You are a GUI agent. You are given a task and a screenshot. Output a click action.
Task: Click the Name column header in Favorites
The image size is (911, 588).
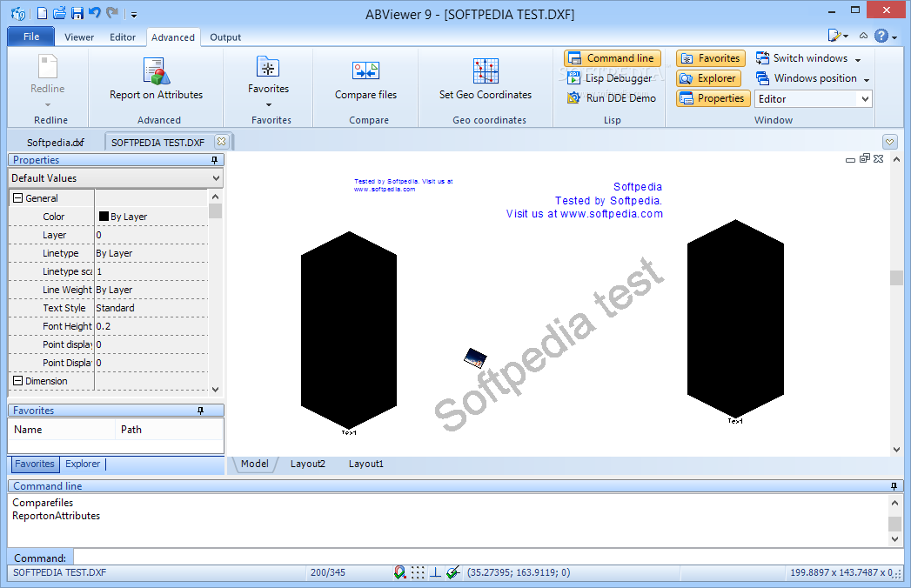[x=62, y=430]
